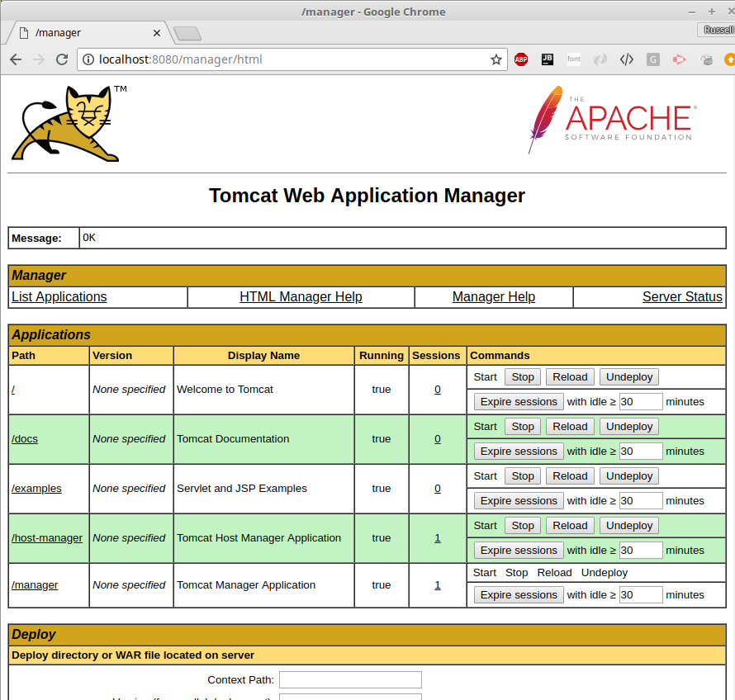735x700 pixels.
Task: Reload the /docs application
Action: [570, 427]
